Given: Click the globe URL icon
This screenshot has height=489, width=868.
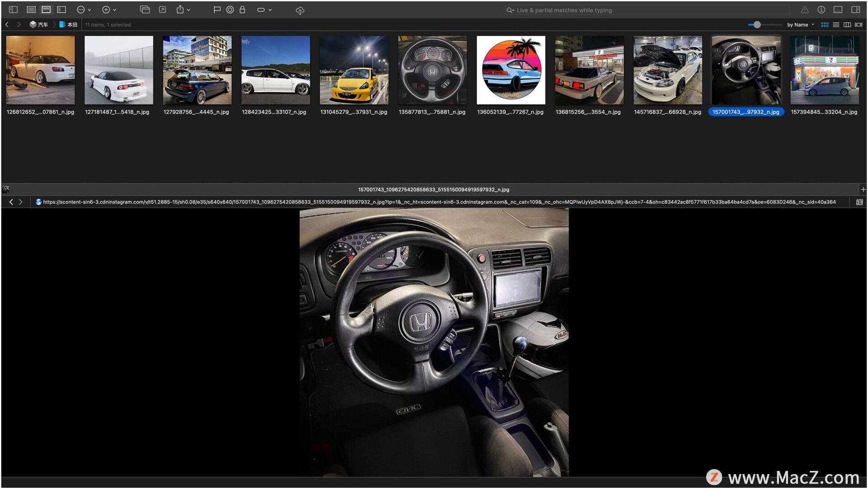Looking at the screenshot, I should [x=38, y=202].
